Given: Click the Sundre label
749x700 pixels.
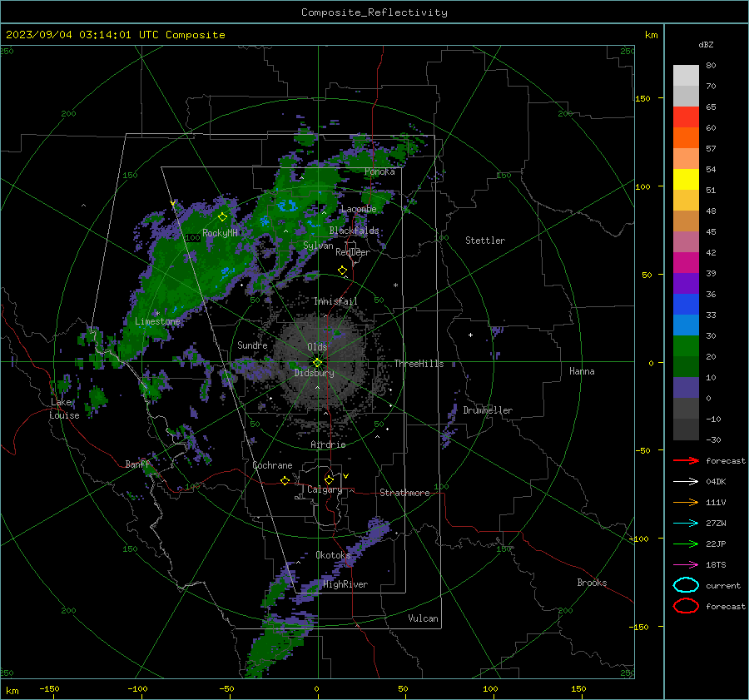Looking at the screenshot, I should [252, 345].
